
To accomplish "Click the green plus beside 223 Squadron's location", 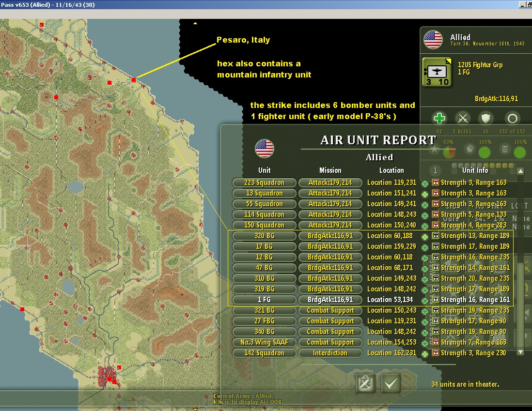I will [x=424, y=184].
